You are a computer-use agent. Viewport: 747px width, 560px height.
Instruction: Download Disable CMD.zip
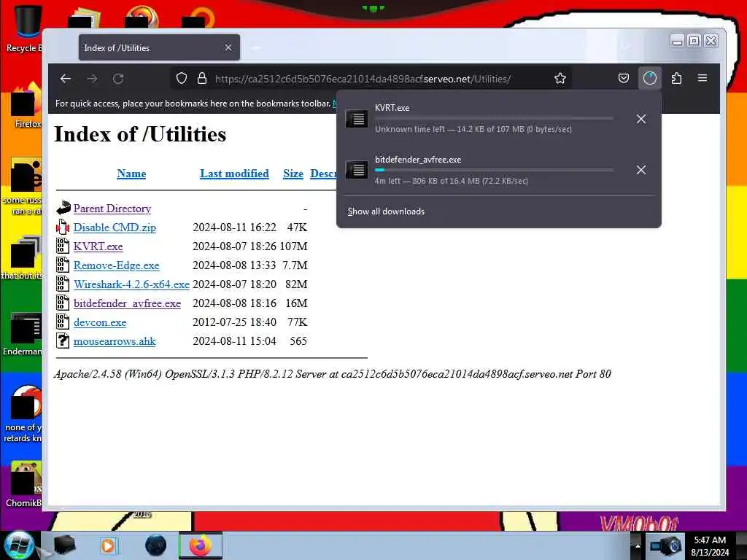tap(115, 227)
